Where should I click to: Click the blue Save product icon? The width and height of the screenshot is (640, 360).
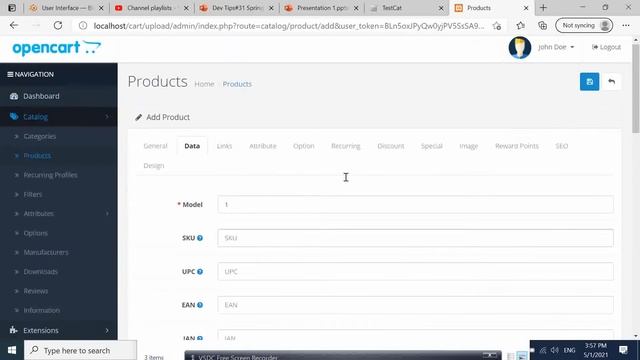tap(589, 82)
